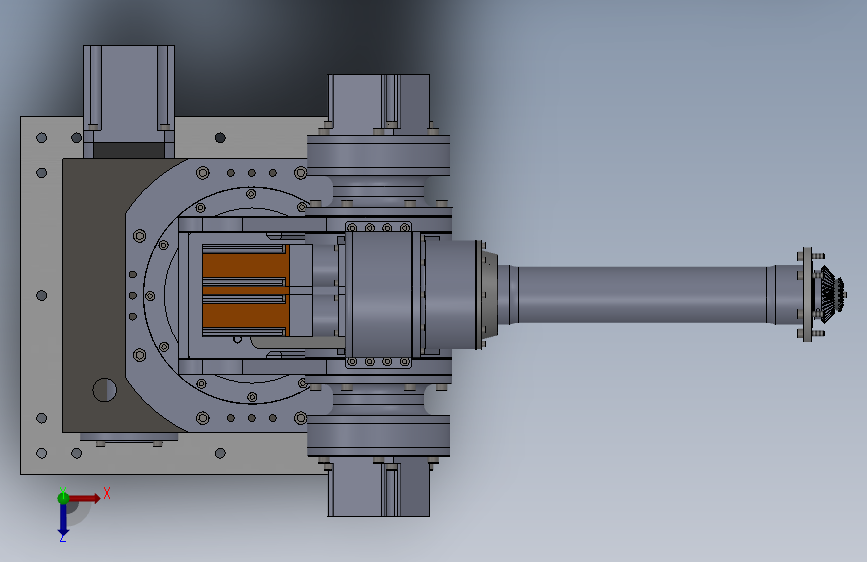The image size is (867, 562).
Task: Click the green Y axis ball of the triad
Action: pyautogui.click(x=63, y=498)
